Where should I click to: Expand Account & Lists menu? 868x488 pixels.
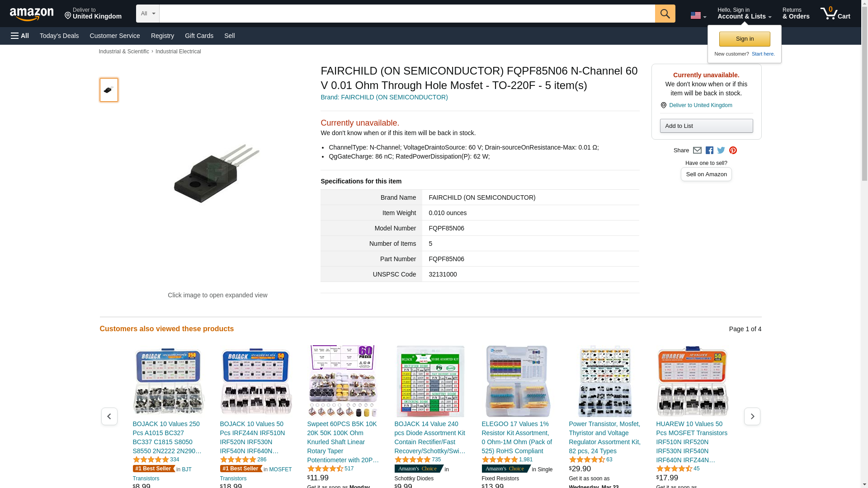[744, 14]
